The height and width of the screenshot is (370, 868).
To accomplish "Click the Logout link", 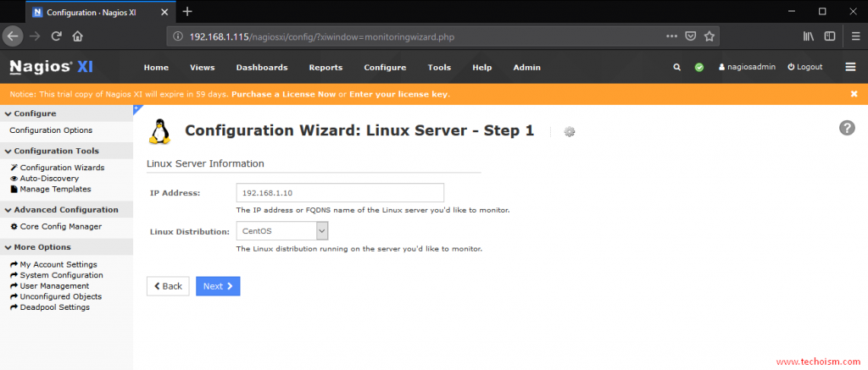I will [805, 67].
